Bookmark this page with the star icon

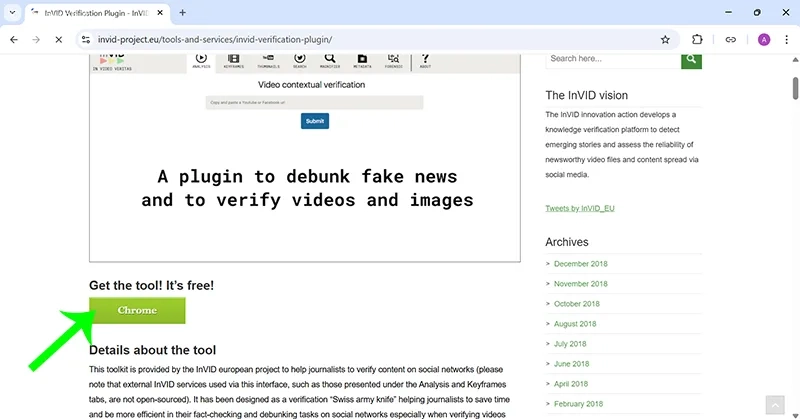665,40
